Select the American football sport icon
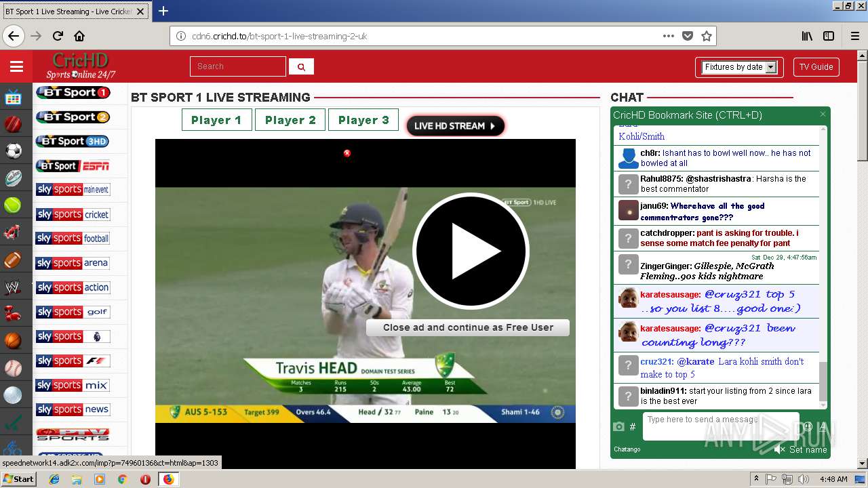The image size is (868, 488). (x=13, y=260)
